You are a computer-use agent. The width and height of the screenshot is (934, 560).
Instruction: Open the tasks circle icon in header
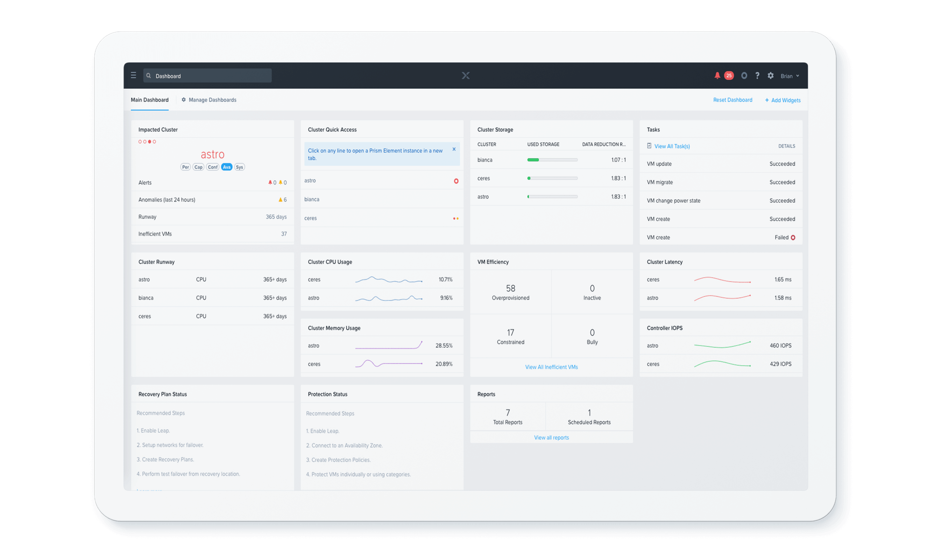tap(744, 76)
